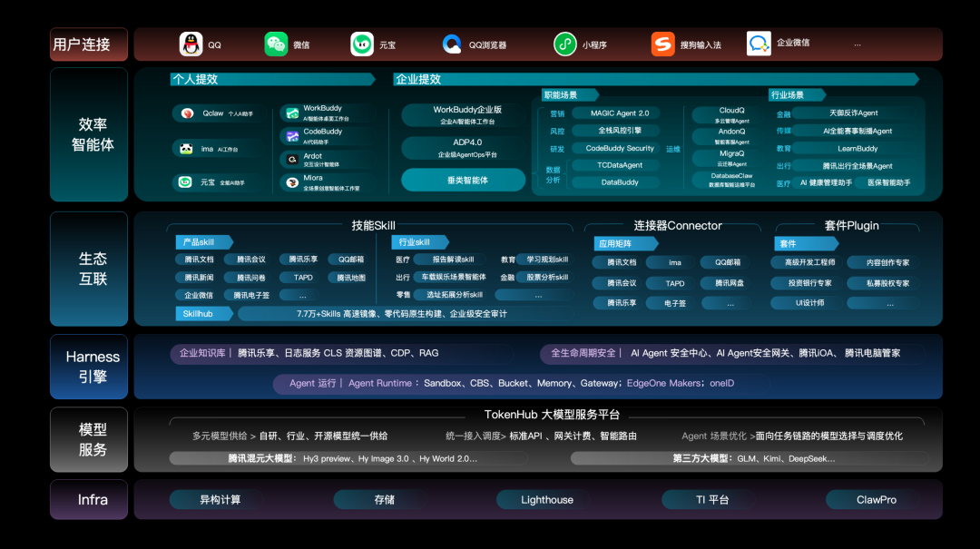Viewport: 980px width, 549px height.
Task: Click the 医保智能助手 pill
Action: coord(888,182)
